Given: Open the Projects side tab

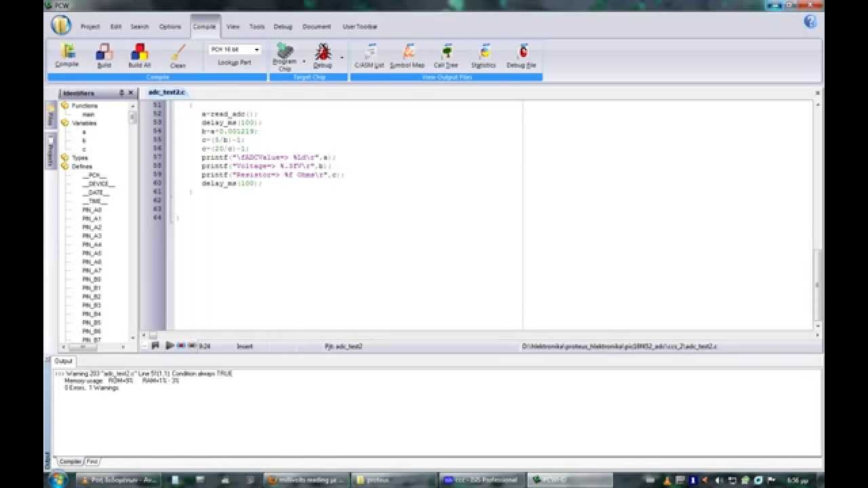Looking at the screenshot, I should pos(50,150).
